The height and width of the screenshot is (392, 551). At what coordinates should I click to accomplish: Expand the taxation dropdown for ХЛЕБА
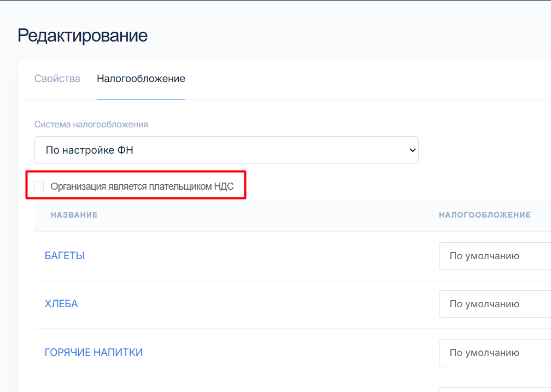495,304
